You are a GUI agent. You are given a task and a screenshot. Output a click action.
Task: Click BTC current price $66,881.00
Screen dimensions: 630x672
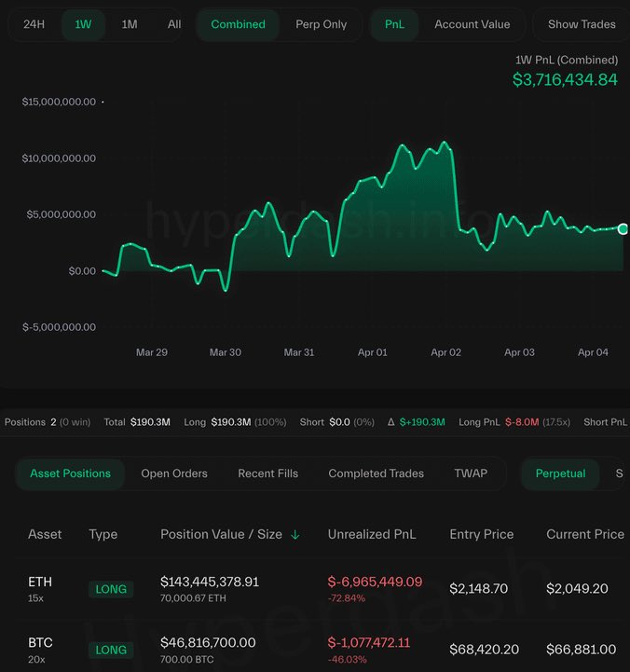(582, 650)
